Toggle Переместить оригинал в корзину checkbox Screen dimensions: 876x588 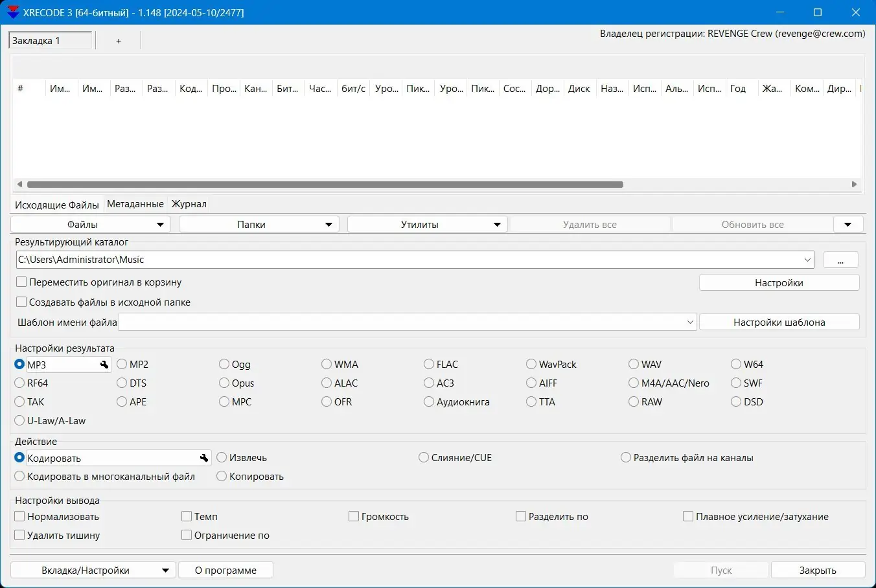point(22,282)
